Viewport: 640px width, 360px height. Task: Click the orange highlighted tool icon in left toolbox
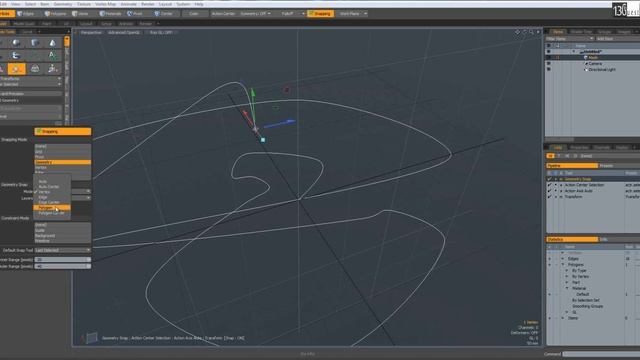(x=16, y=69)
